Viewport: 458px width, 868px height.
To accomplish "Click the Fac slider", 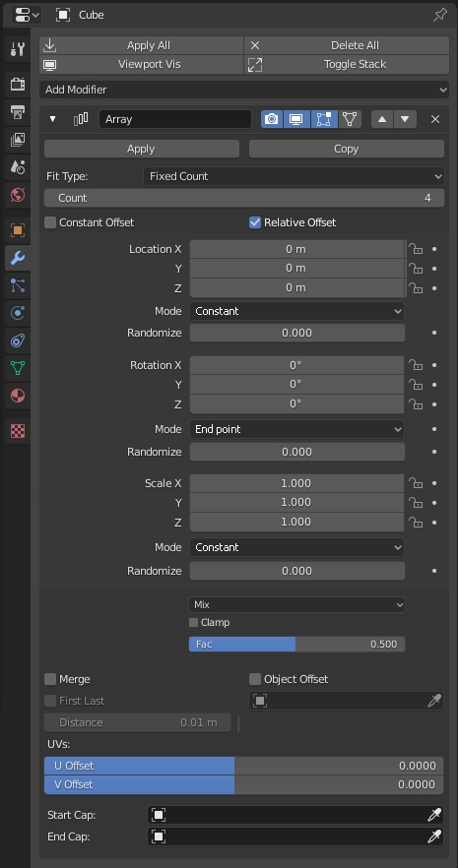I will coord(296,644).
